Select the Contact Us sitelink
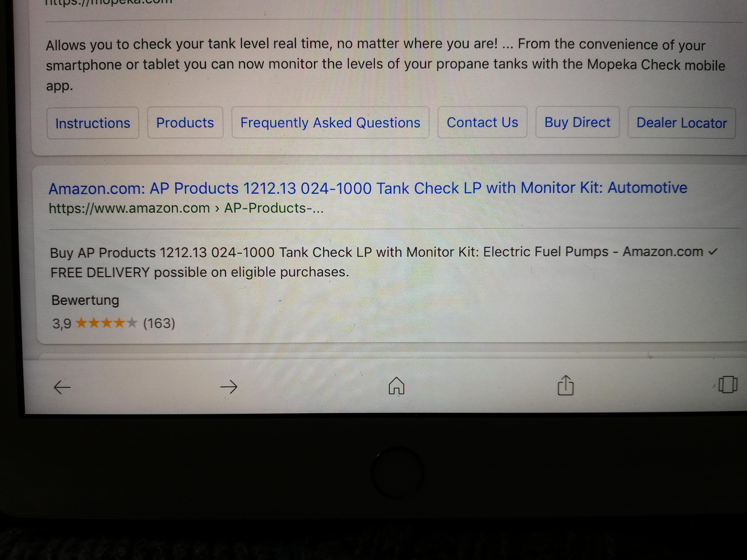This screenshot has width=747, height=560. pyautogui.click(x=482, y=122)
